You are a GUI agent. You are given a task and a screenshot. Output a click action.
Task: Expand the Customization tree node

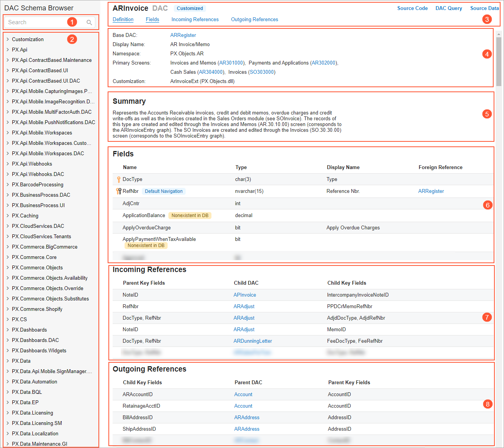(8, 39)
